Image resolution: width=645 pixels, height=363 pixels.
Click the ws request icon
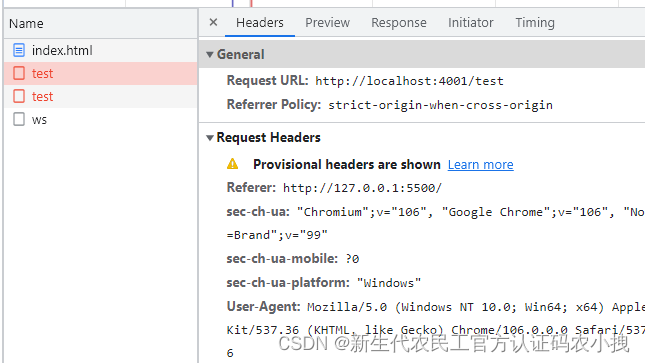coord(19,119)
